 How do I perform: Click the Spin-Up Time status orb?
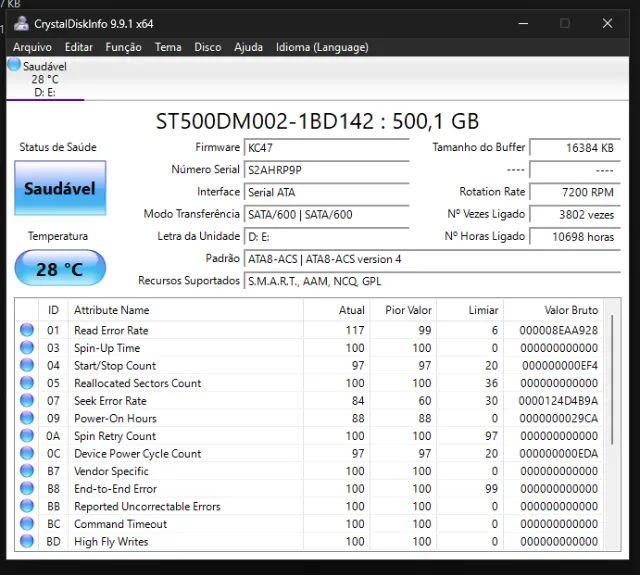[x=27, y=347]
